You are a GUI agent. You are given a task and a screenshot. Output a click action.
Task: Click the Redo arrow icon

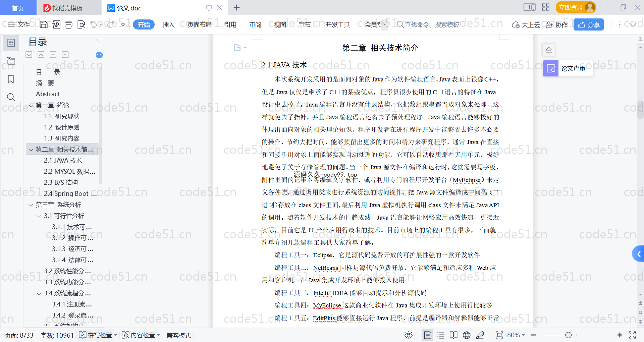(110, 24)
